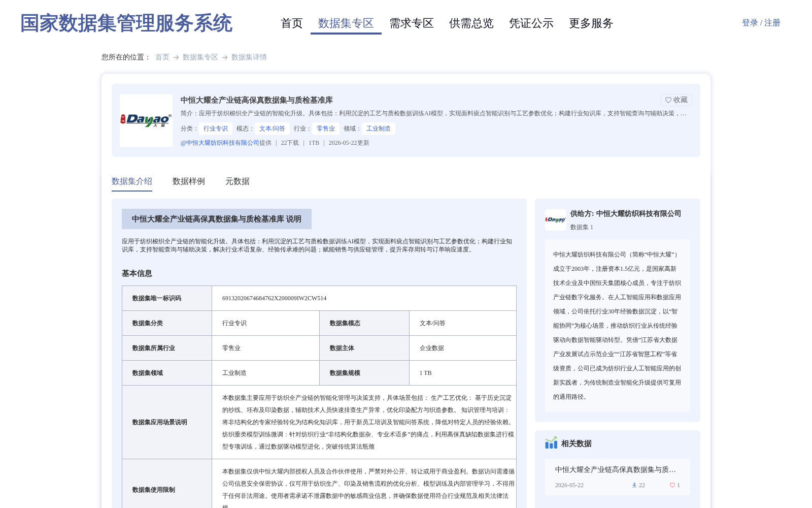Click 首页 in the breadcrumb
Screen dimensions: 812x508
pyautogui.click(x=162, y=57)
